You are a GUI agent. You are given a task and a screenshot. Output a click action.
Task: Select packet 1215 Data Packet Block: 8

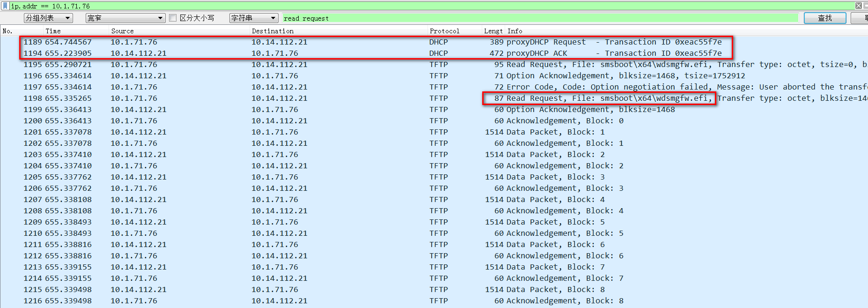[434, 289]
